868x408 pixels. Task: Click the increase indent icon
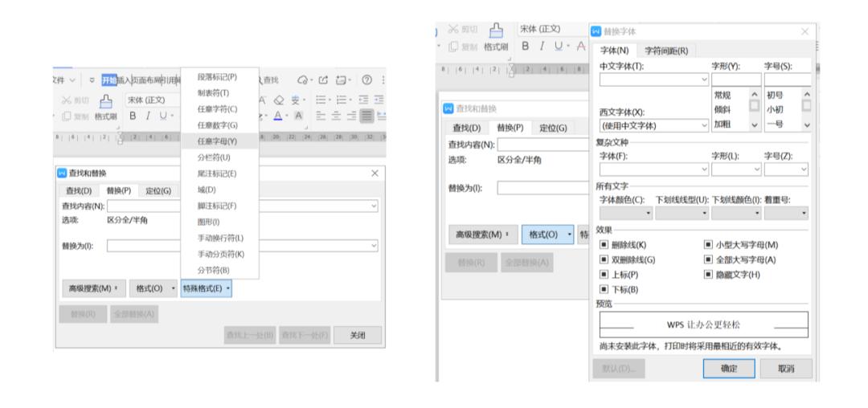click(379, 100)
